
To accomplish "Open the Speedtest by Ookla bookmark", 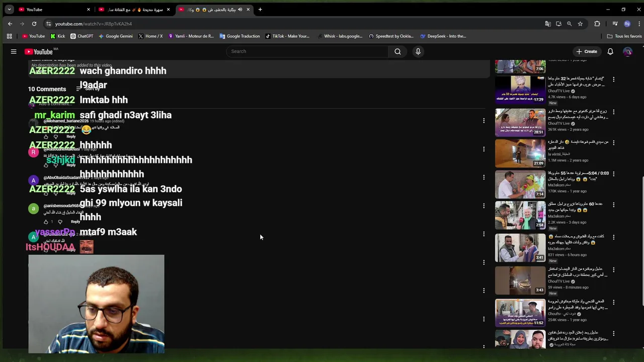I will coord(391,36).
